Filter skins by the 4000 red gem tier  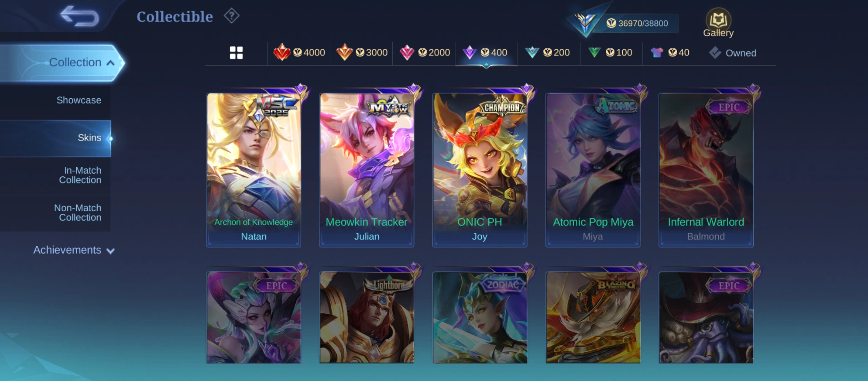pos(299,53)
